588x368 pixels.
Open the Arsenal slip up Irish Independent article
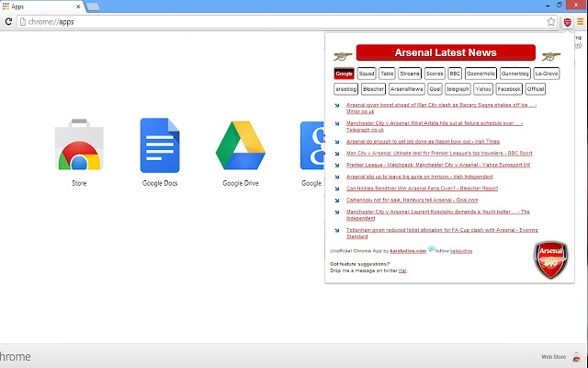(x=419, y=177)
